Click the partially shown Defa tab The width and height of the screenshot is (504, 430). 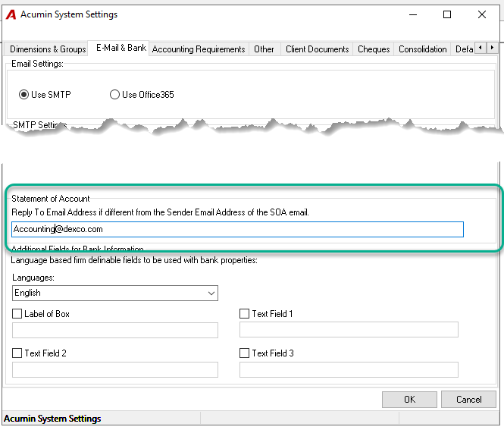pos(463,49)
